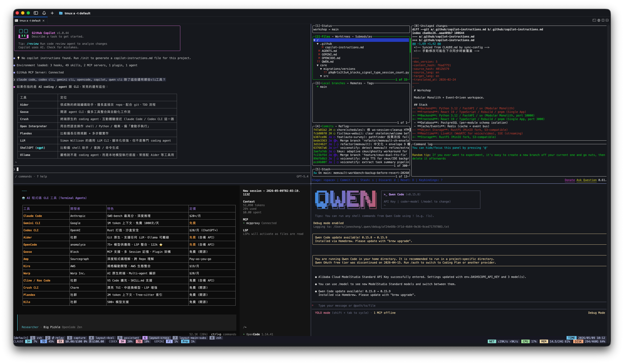Click the lightning icon on relay window
This screenshot has height=364, width=624.
53,338
